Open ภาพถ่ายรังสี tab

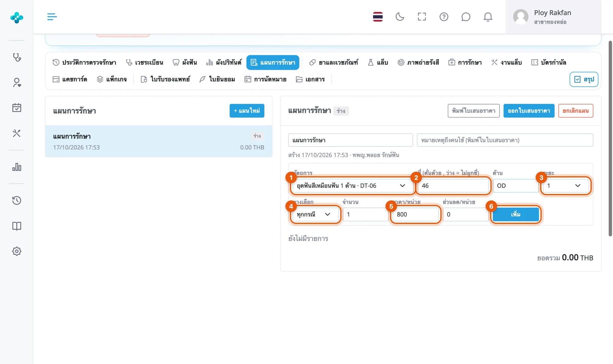pos(418,63)
